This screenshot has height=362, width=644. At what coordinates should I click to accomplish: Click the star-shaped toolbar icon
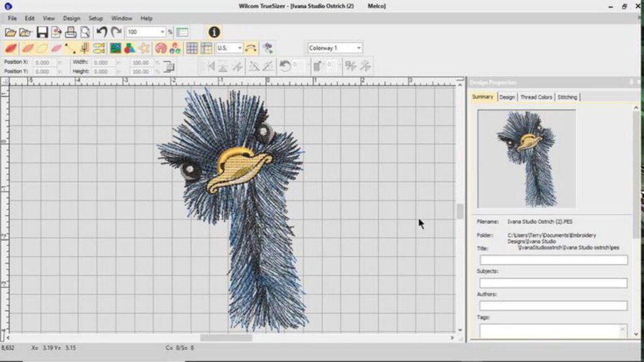[144, 48]
